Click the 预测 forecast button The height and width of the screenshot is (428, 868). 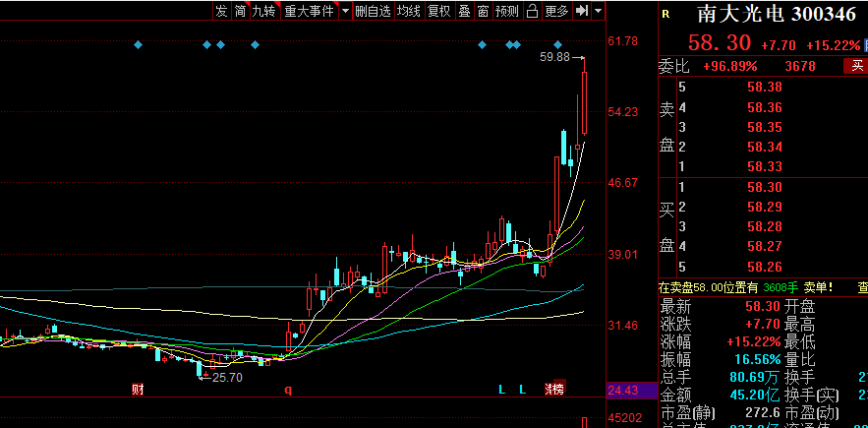(507, 11)
